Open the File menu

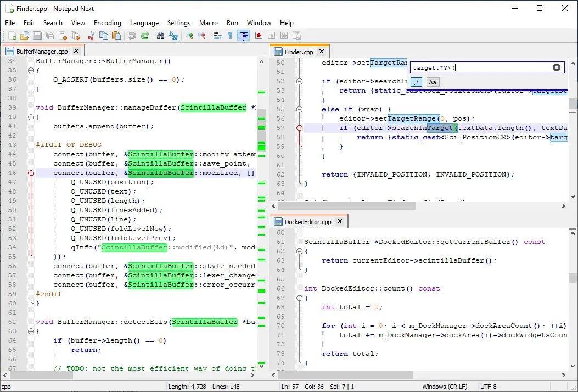[x=10, y=23]
